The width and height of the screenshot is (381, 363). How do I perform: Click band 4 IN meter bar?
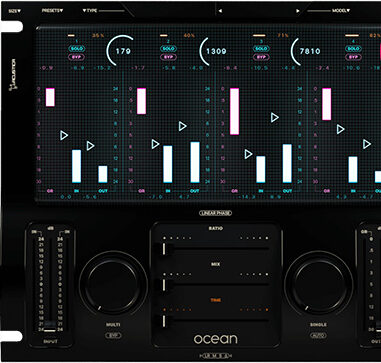click(353, 170)
